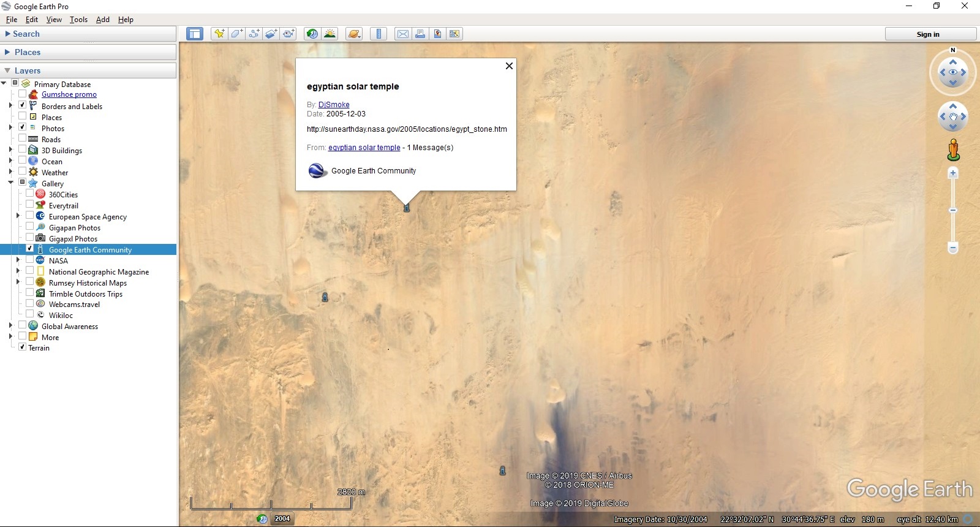Screen dimensions: 980x527
Task: Select the left-middle community placemark on the map
Action: pyautogui.click(x=325, y=297)
